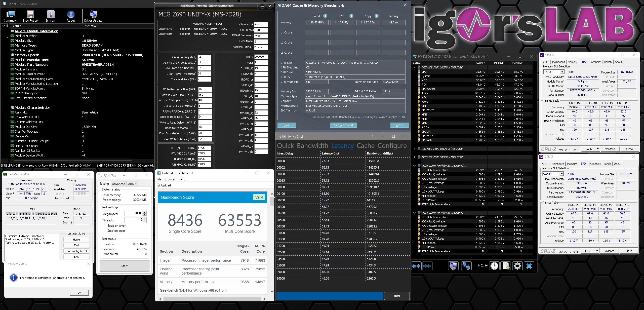Select the Mainboard tab in upper CPU-Z
The width and height of the screenshot is (644, 310).
tap(558, 62)
